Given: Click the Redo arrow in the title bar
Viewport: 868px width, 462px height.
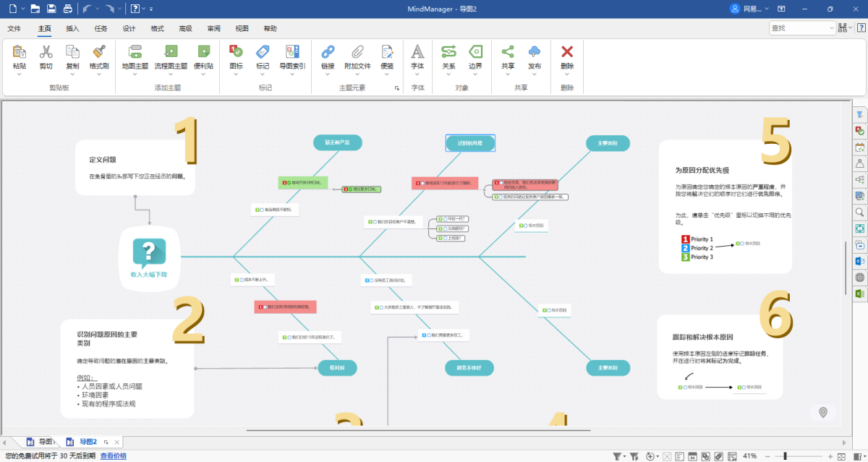Looking at the screenshot, I should 109,9.
